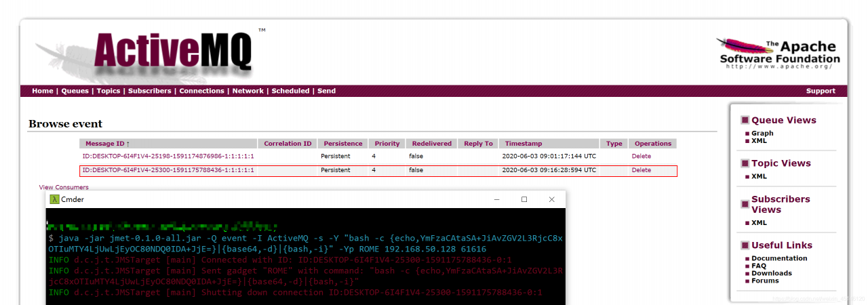868x305 pixels.
Task: Open XML under Queue Views
Action: click(x=759, y=141)
